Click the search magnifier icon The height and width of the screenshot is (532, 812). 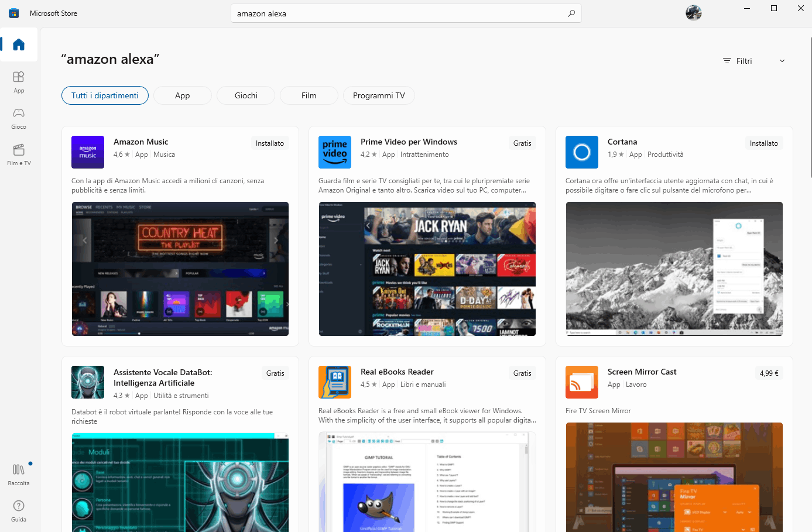click(x=571, y=13)
